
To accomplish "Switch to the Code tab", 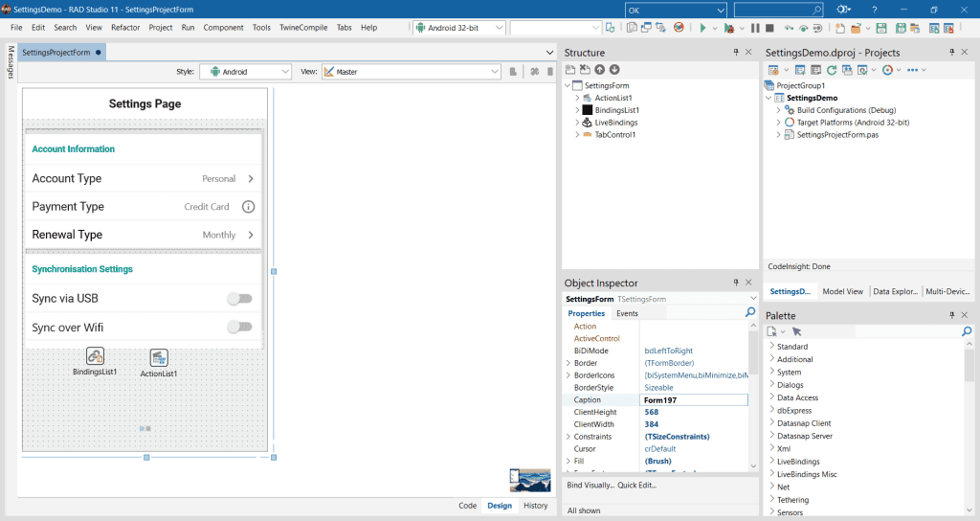I will [x=467, y=506].
